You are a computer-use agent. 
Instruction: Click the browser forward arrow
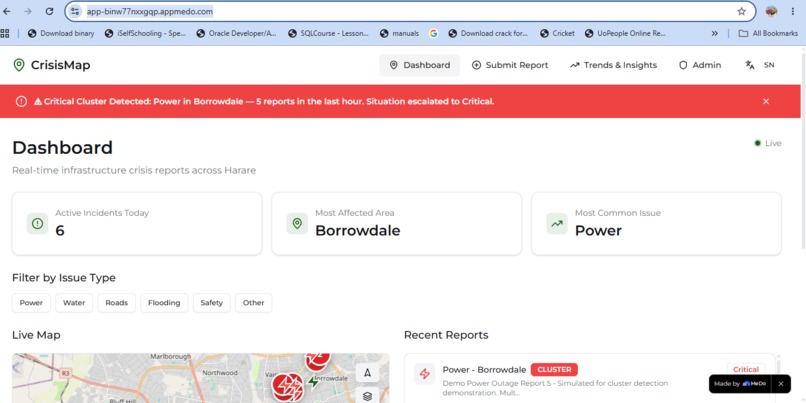28,11
